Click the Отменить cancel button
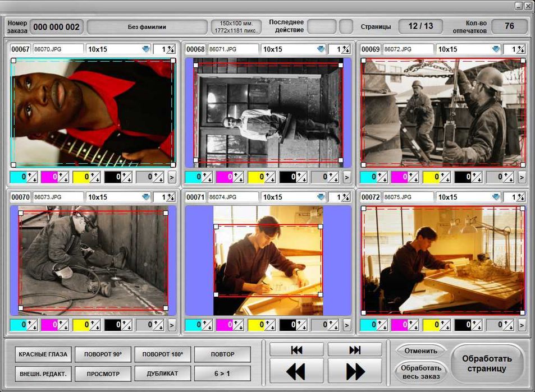 420,351
